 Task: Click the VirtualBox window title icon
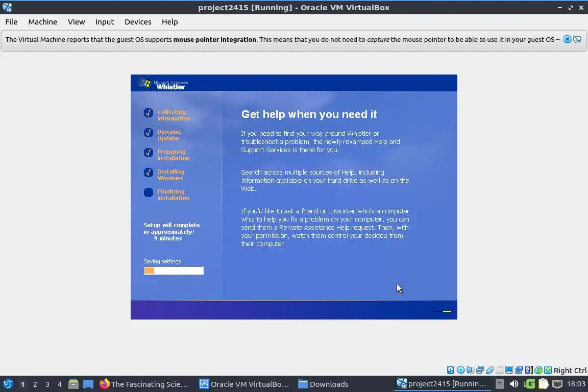pyautogui.click(x=7, y=7)
